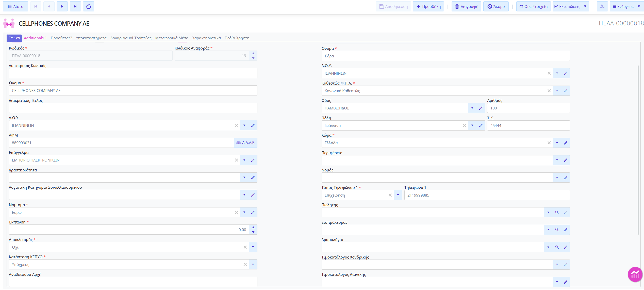The height and width of the screenshot is (290, 644).
Task: Expand the Αποκλεισμός dropdown
Action: pyautogui.click(x=253, y=247)
